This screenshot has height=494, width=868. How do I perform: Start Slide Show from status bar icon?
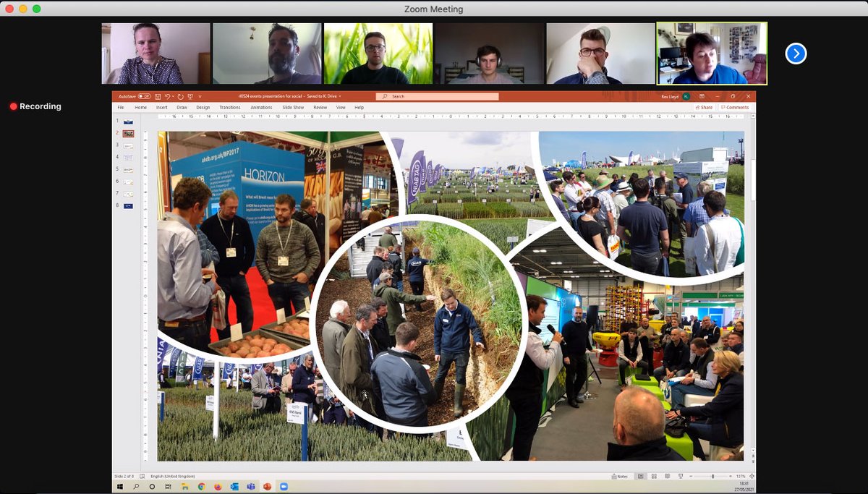(x=681, y=477)
